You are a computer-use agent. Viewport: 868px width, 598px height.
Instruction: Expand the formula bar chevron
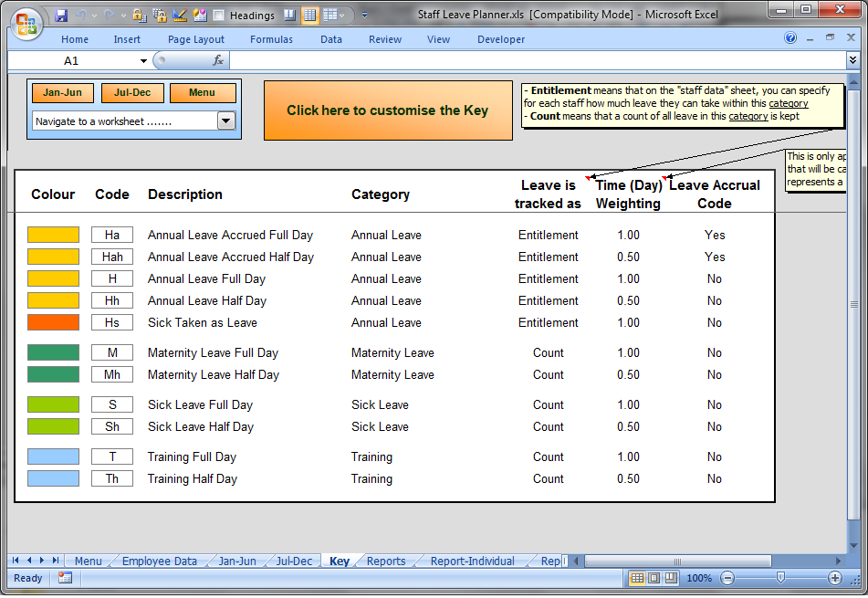click(x=853, y=60)
